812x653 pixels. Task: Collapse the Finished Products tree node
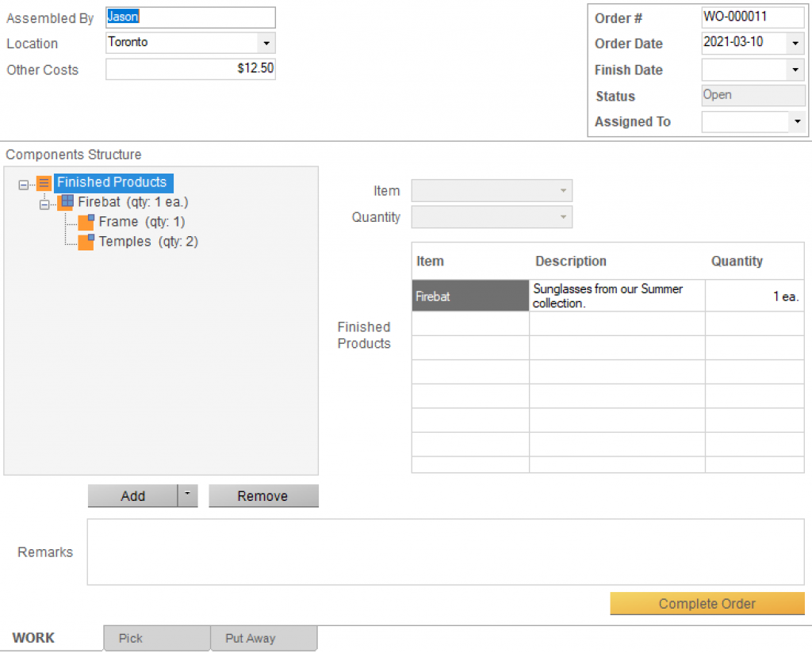pyautogui.click(x=24, y=184)
